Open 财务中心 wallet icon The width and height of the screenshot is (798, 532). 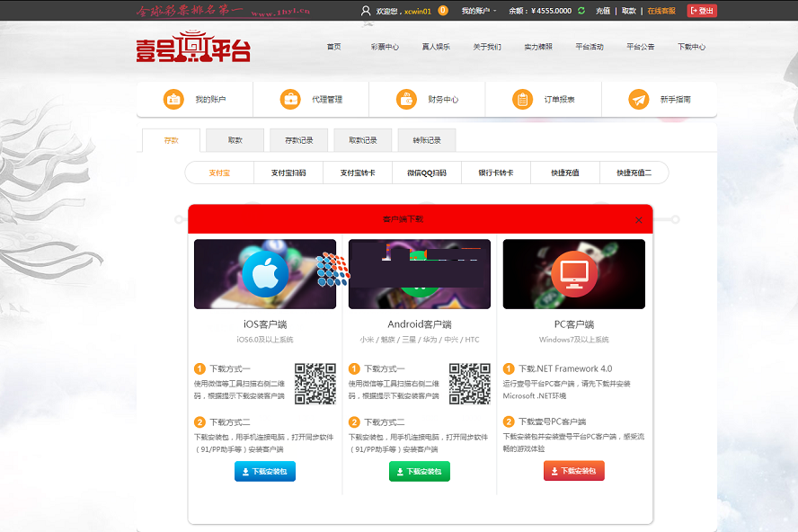tap(406, 100)
